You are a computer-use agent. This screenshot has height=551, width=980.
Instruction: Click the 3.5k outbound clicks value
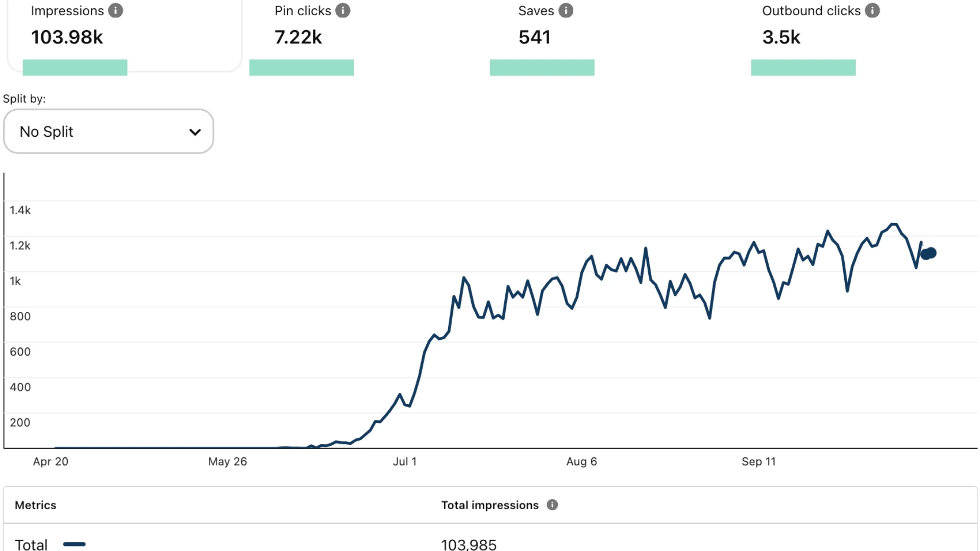pos(781,37)
